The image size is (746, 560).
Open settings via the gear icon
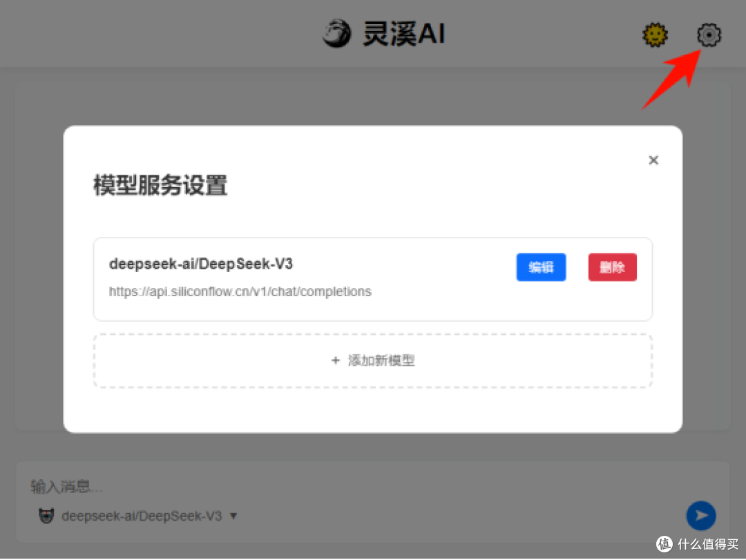709,35
